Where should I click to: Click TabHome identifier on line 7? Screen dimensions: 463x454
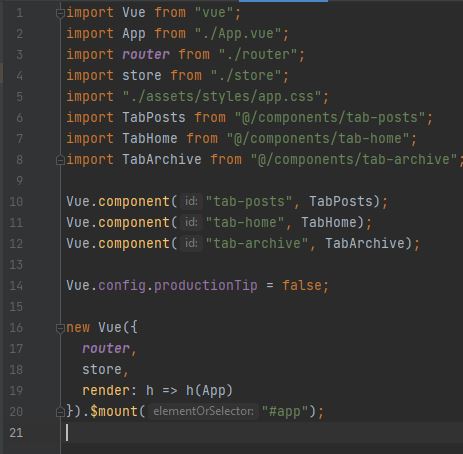click(x=150, y=139)
